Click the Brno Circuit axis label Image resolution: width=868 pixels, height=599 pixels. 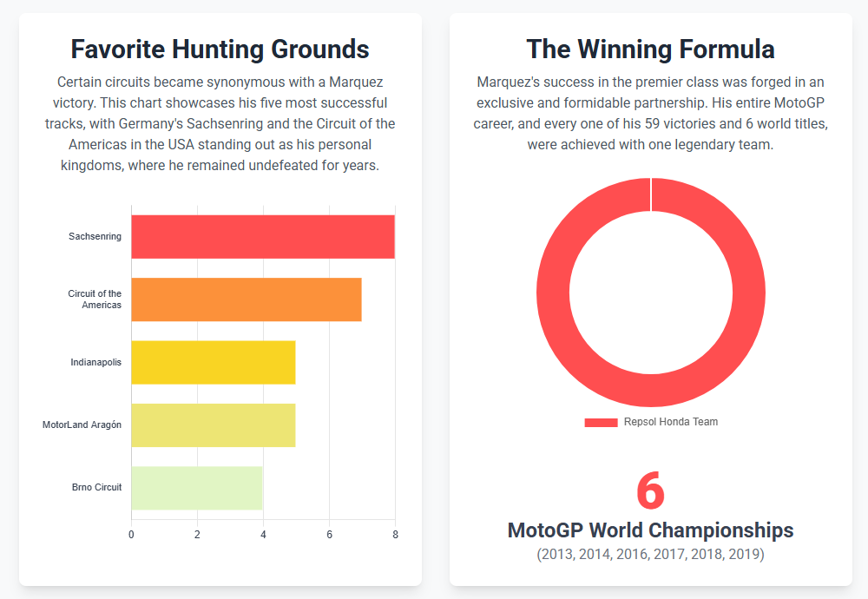click(x=97, y=487)
